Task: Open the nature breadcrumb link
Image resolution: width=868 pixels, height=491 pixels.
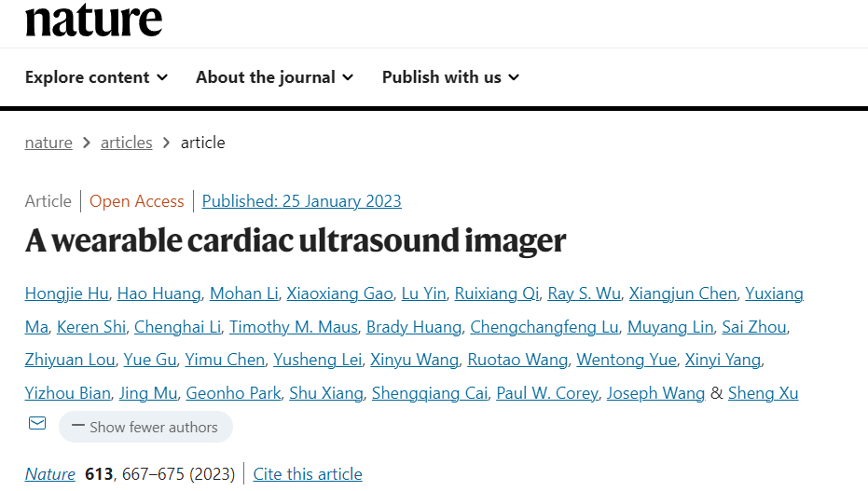Action: (48, 143)
